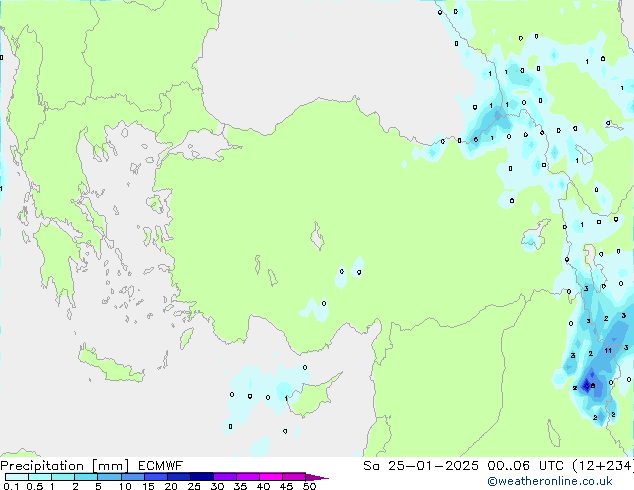
Task: Click legend swatch between 2 and 5
Action: [87, 477]
